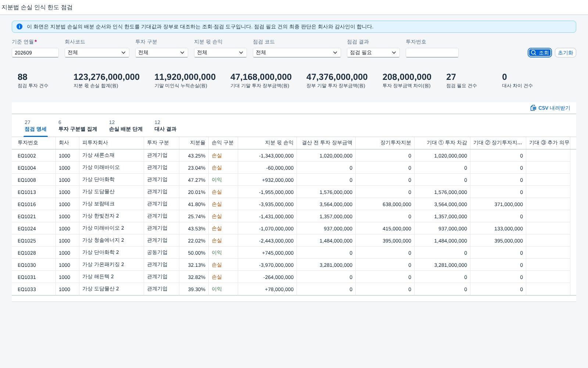Open the 점검 결과 dropdown showing 점검 필요
This screenshot has width=588, height=368.
(x=373, y=53)
